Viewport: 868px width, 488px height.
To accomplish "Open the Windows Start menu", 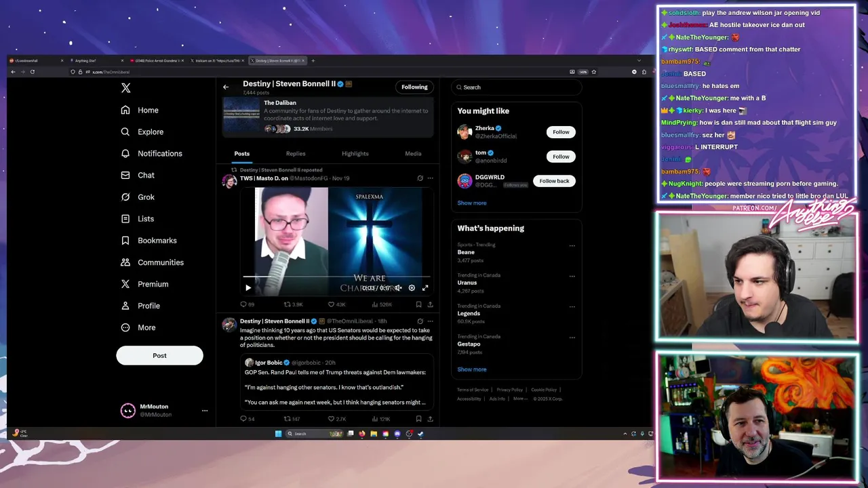I will point(278,434).
